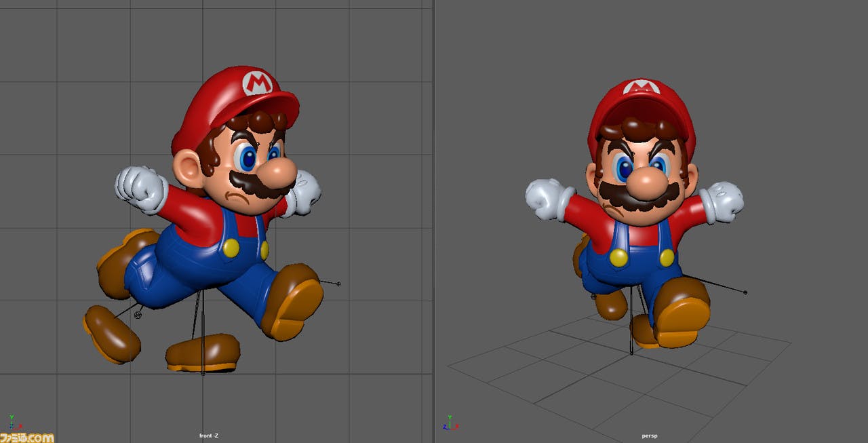Select the orange-soled front shoe in persp view
Viewport: 868px width, 443px height.
(681, 315)
